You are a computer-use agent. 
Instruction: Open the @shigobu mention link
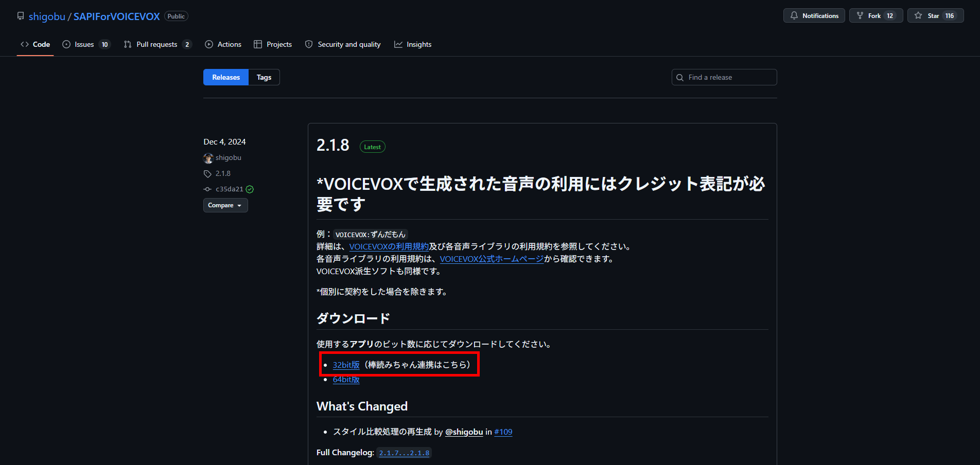point(464,432)
